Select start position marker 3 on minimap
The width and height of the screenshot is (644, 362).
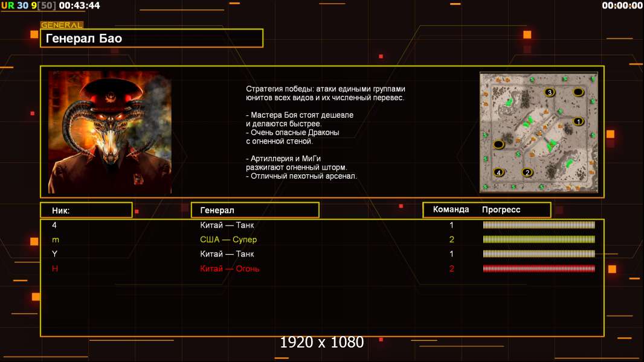[550, 92]
